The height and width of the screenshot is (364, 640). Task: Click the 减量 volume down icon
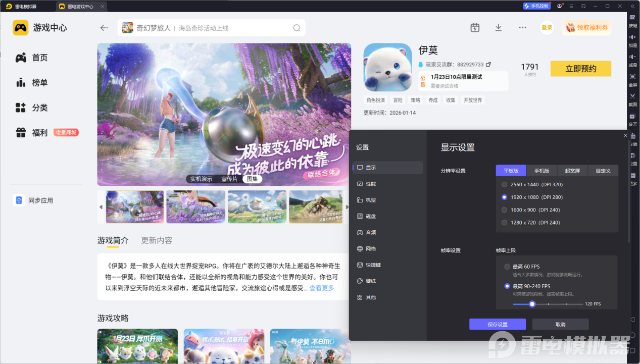(x=632, y=58)
